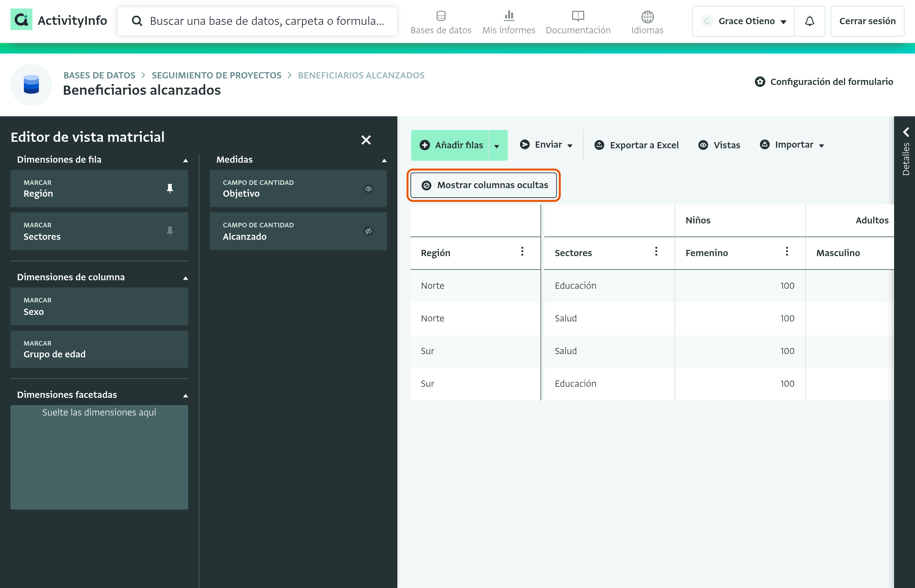Open the Vistas menu
The image size is (915, 588).
click(x=719, y=145)
